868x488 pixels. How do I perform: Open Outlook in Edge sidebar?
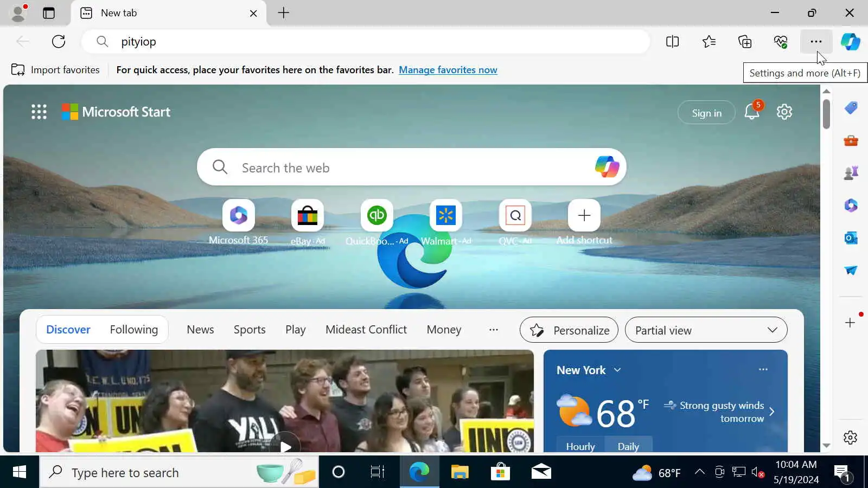click(851, 238)
